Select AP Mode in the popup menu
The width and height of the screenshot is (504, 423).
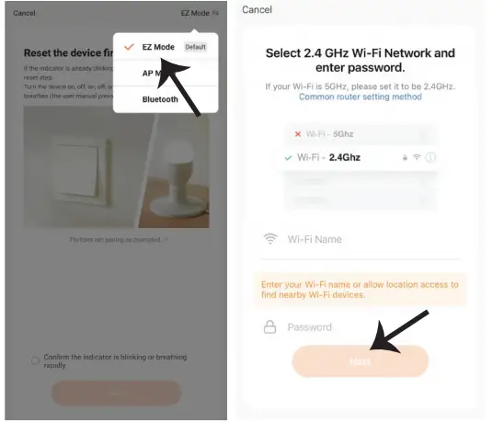coord(166,74)
